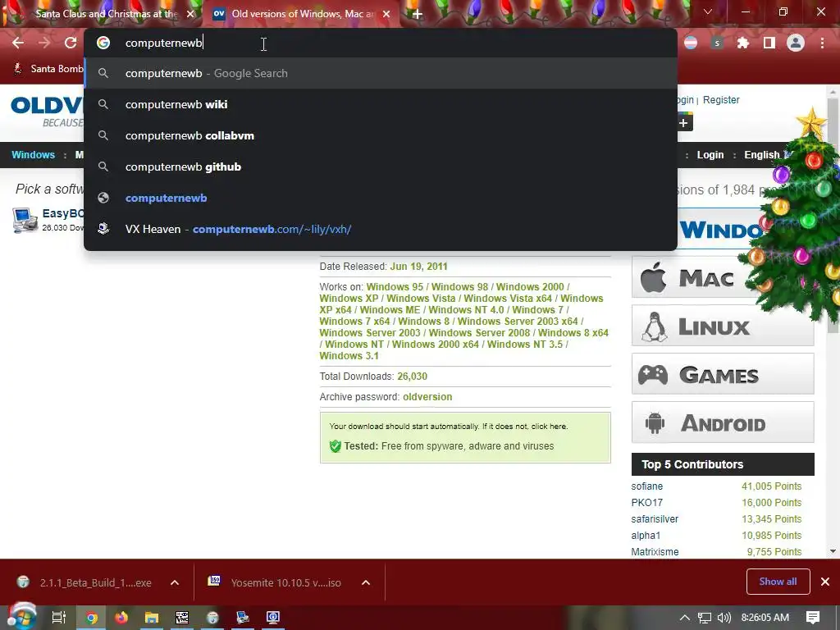Open downloaded Yosemite 10.10.5 iso file
This screenshot has height=630, width=840.
click(x=275, y=582)
